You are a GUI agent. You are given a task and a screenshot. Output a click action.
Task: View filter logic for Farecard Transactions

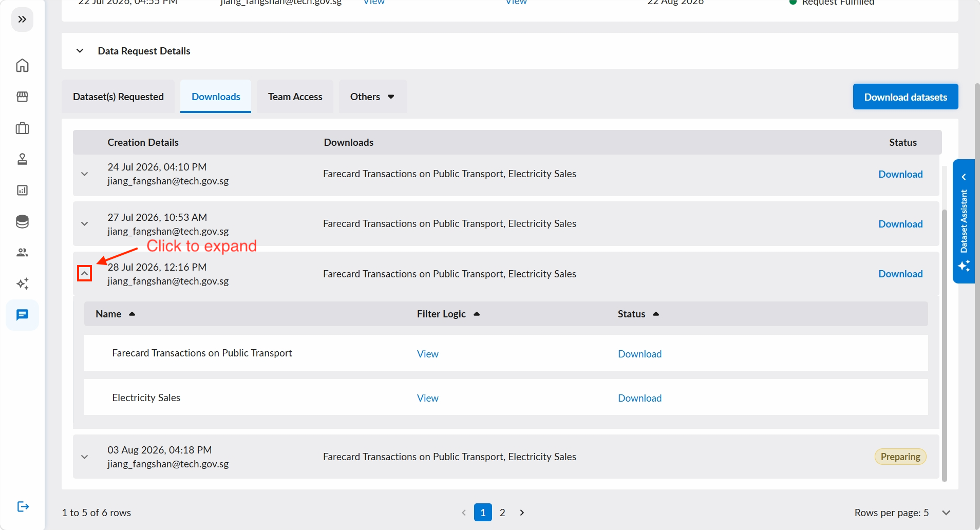tap(427, 354)
